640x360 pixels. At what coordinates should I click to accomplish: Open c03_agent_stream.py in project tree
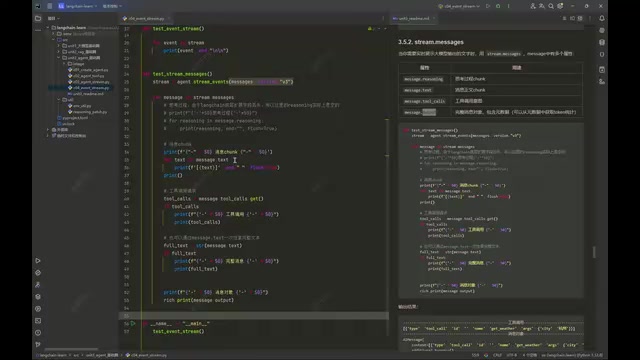click(89, 82)
